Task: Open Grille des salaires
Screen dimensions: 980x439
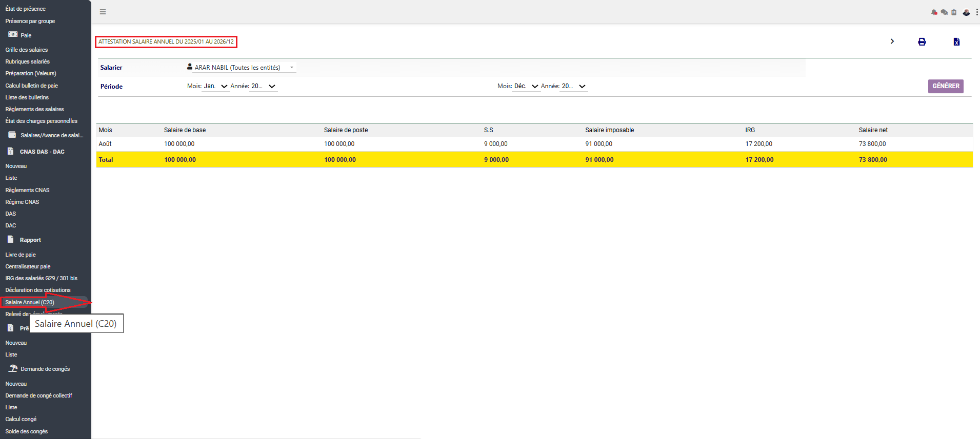Action: pyautogui.click(x=27, y=50)
